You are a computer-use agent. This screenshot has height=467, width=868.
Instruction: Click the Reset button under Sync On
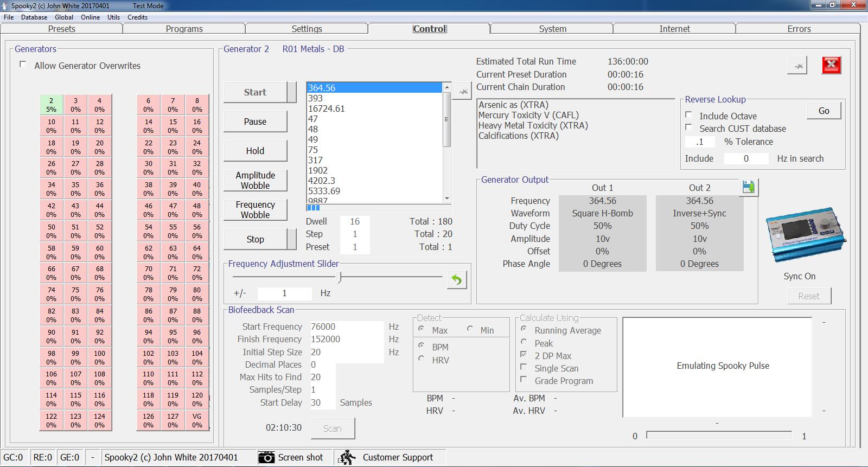click(x=809, y=296)
